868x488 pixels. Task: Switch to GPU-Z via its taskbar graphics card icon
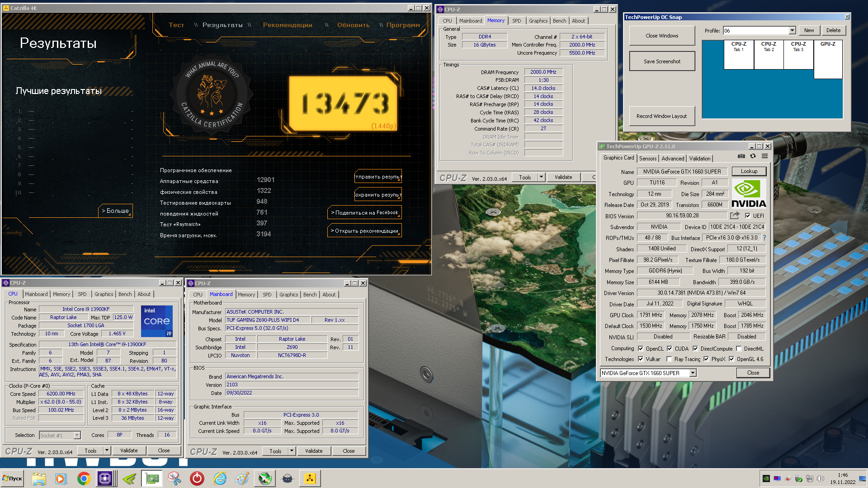(152, 479)
